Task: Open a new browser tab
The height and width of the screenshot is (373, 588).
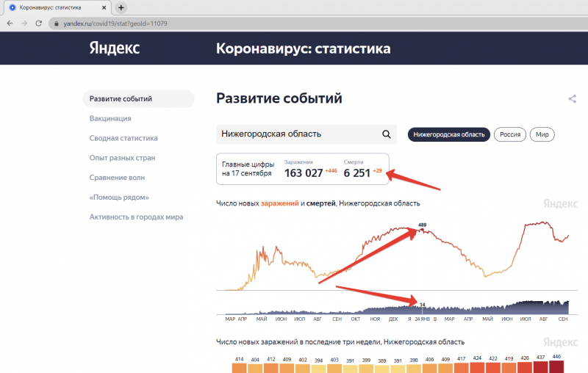Action: point(121,7)
